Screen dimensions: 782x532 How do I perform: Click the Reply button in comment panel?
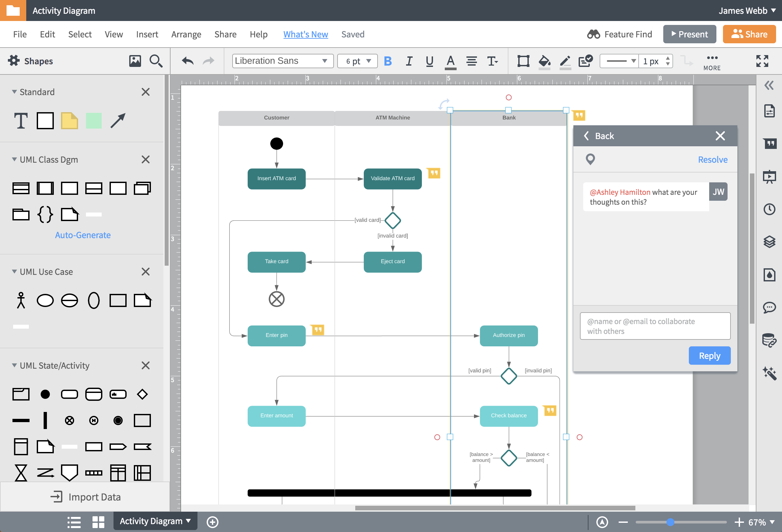click(x=709, y=356)
